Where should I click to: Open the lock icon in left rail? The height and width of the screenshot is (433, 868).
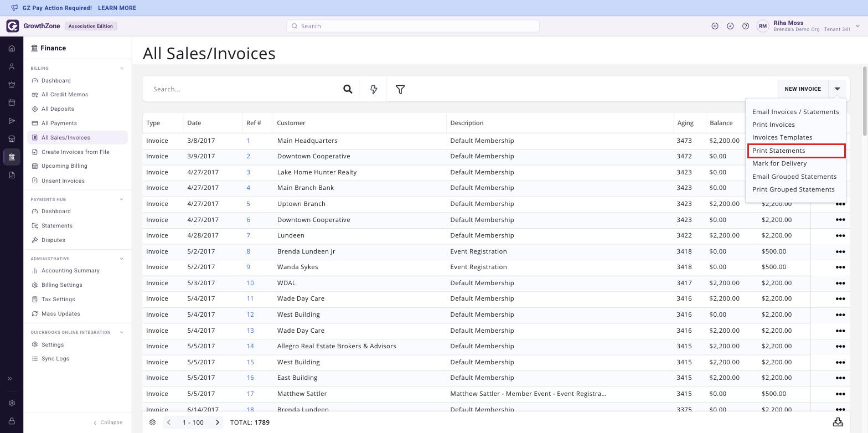pos(12,421)
